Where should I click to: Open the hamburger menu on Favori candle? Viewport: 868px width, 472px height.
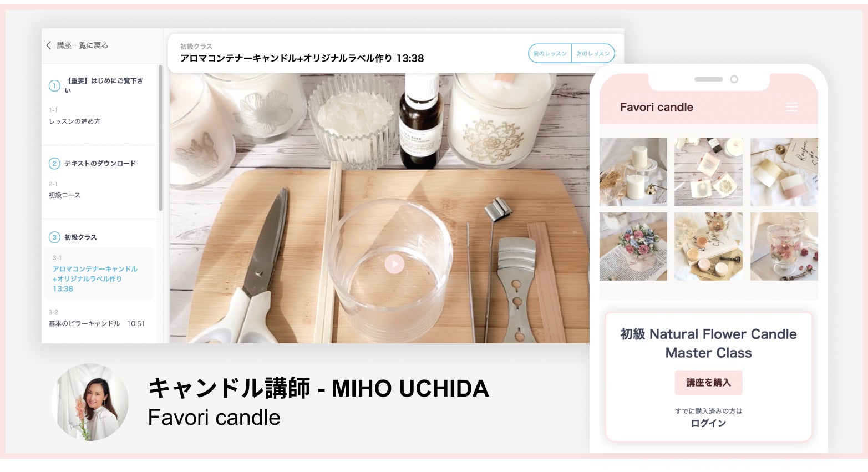(791, 107)
